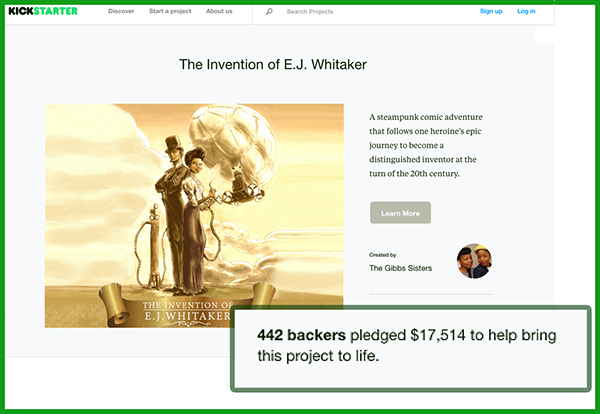Open The Gibbs Sisters creator name
The image size is (600, 414).
pos(400,268)
